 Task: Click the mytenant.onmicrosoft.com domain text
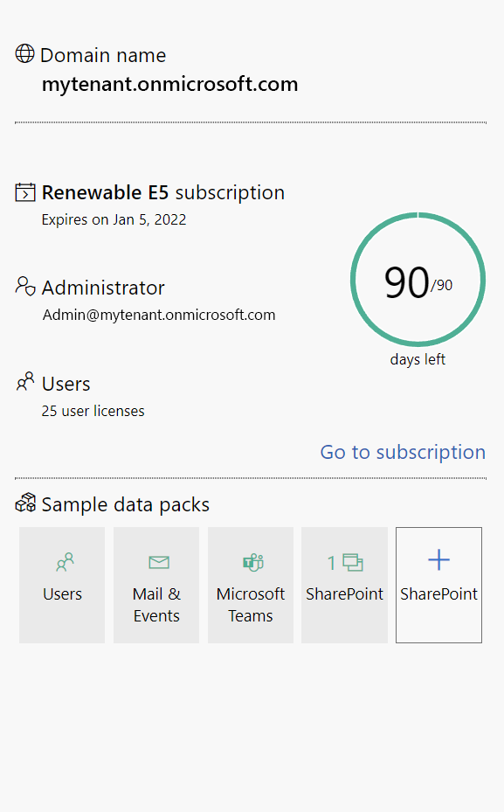tap(169, 84)
